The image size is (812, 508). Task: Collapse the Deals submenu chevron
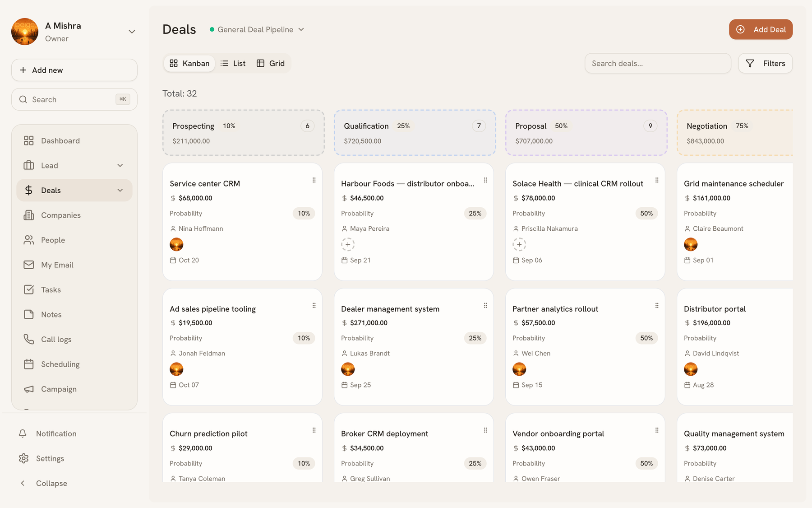[x=120, y=190]
